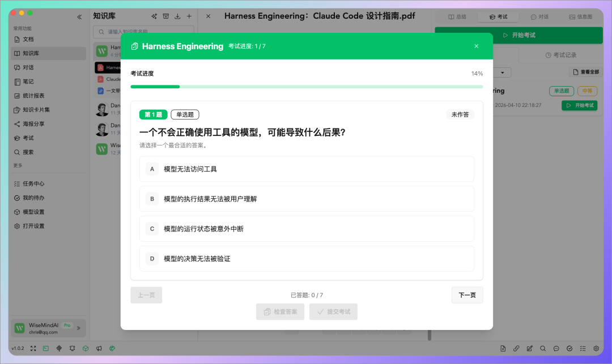The width and height of the screenshot is (612, 364).
Task: Select answer B 模型的执行结果无法被用户理解
Action: 307,199
